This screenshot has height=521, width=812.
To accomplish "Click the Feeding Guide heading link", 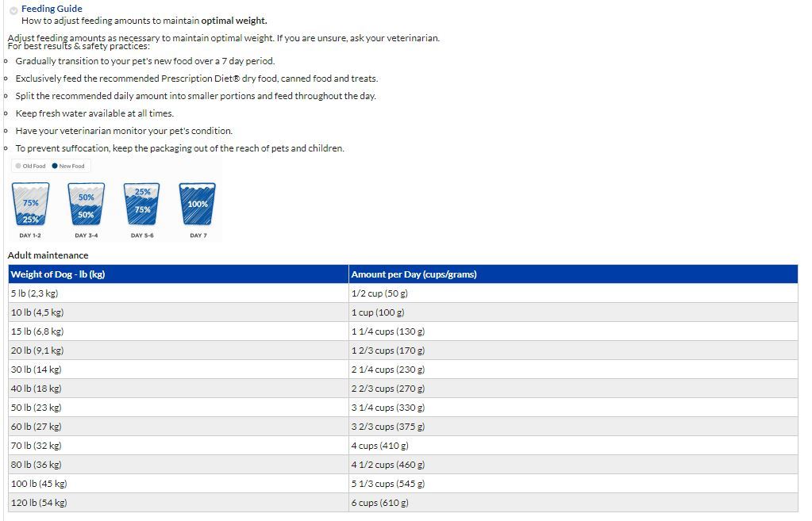I will pos(52,9).
